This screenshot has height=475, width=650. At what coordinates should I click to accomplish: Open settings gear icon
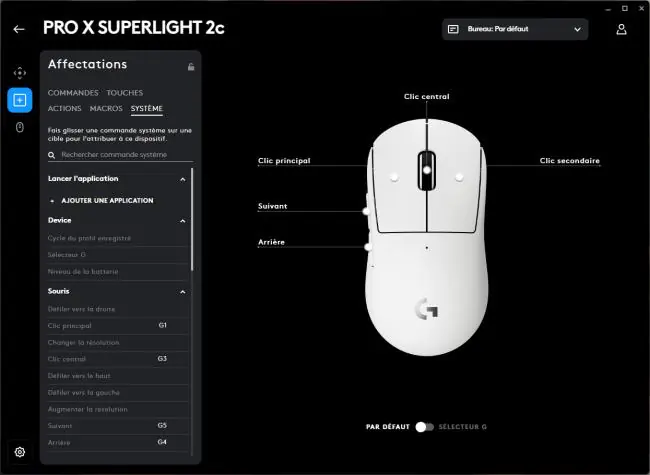coord(19,452)
